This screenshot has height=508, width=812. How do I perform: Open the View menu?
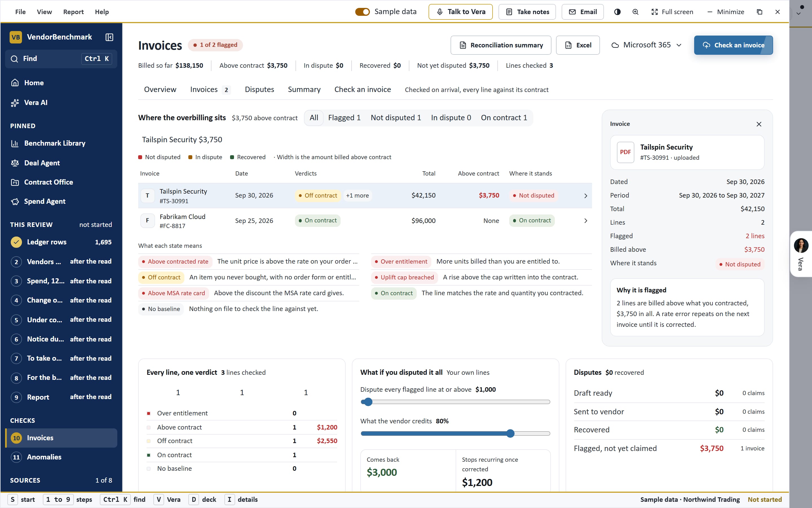tap(44, 12)
